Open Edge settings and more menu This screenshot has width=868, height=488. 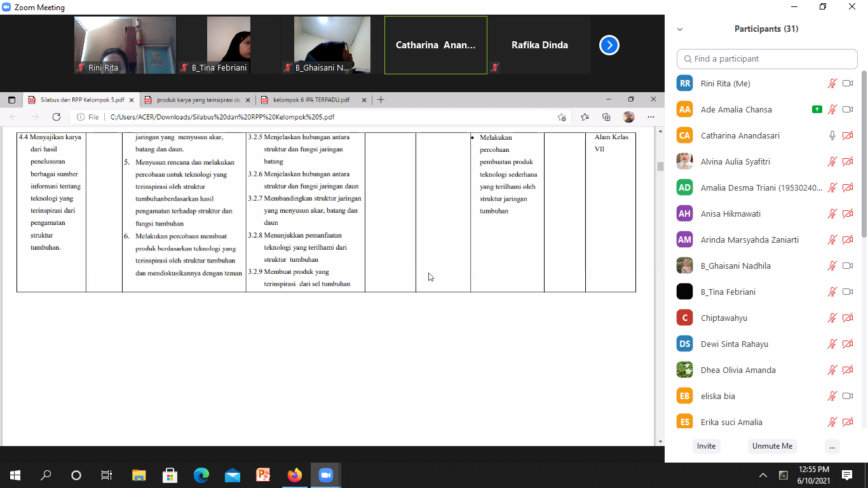coord(651,117)
